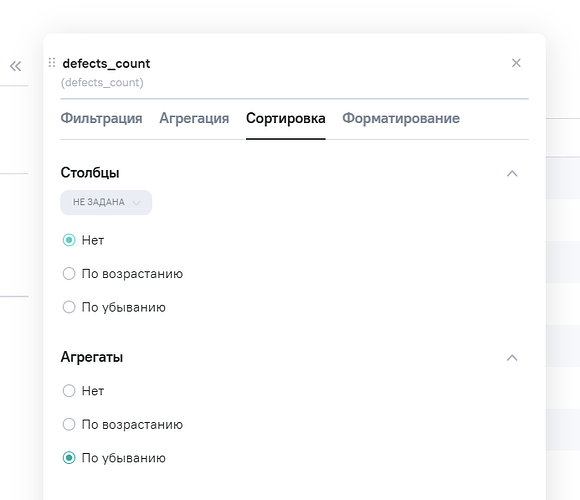Collapse the side panel with double-chevron icon
580x500 pixels.
16,67
